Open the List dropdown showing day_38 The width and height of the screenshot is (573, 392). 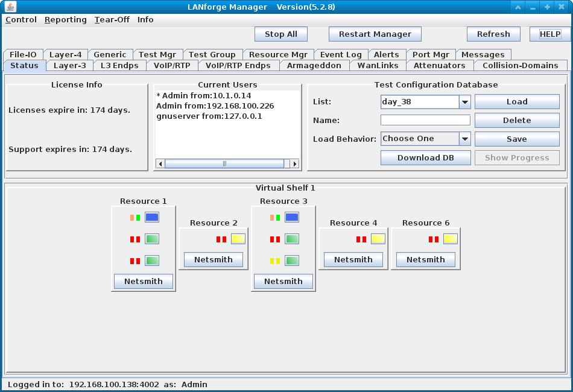pyautogui.click(x=425, y=102)
